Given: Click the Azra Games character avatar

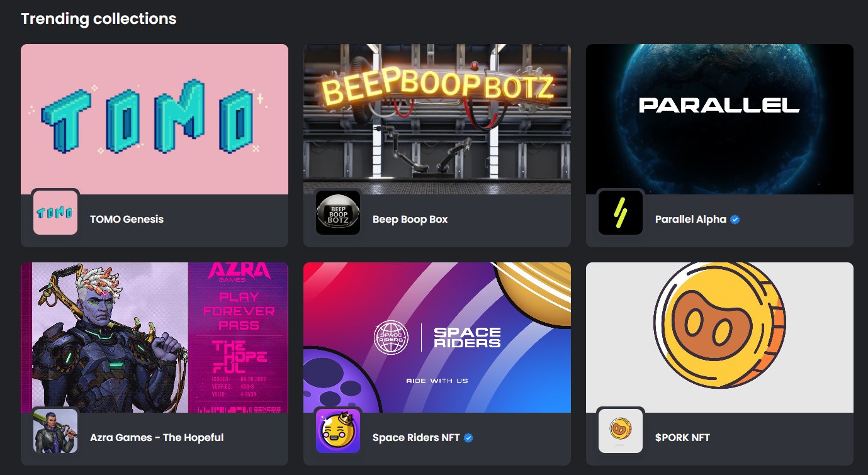Looking at the screenshot, I should [55, 431].
